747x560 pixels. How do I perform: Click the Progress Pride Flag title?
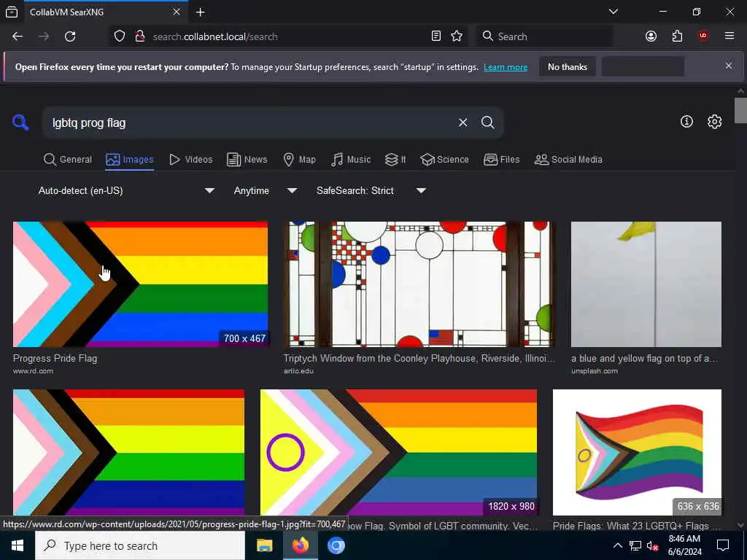coord(55,359)
